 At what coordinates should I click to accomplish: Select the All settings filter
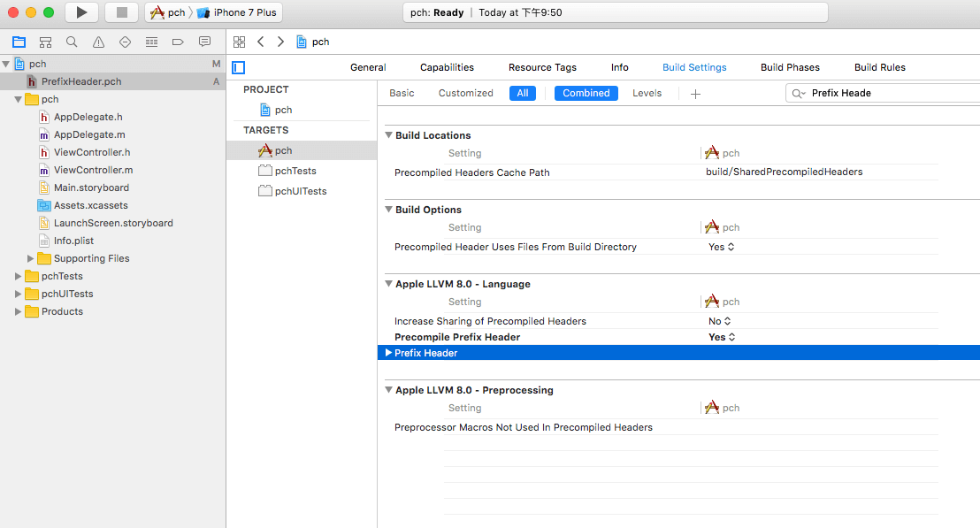pyautogui.click(x=522, y=93)
